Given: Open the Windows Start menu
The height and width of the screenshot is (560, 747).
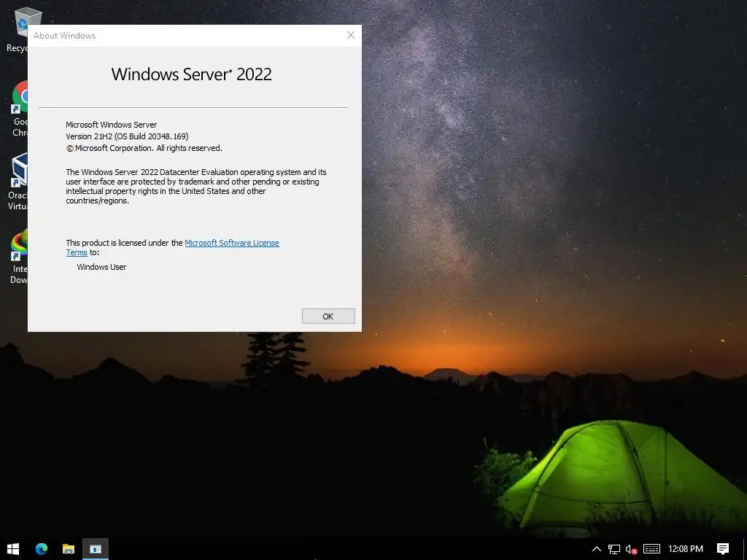Looking at the screenshot, I should point(13,549).
